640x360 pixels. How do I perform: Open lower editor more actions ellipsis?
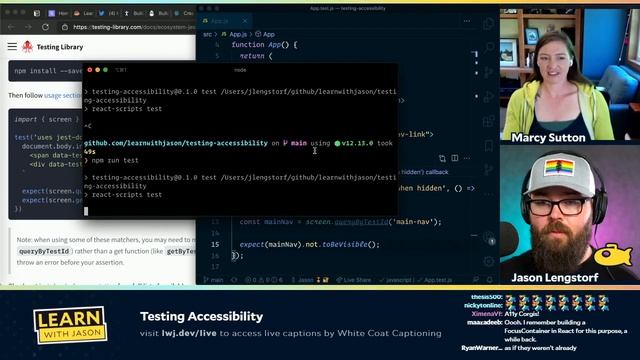coord(467,158)
